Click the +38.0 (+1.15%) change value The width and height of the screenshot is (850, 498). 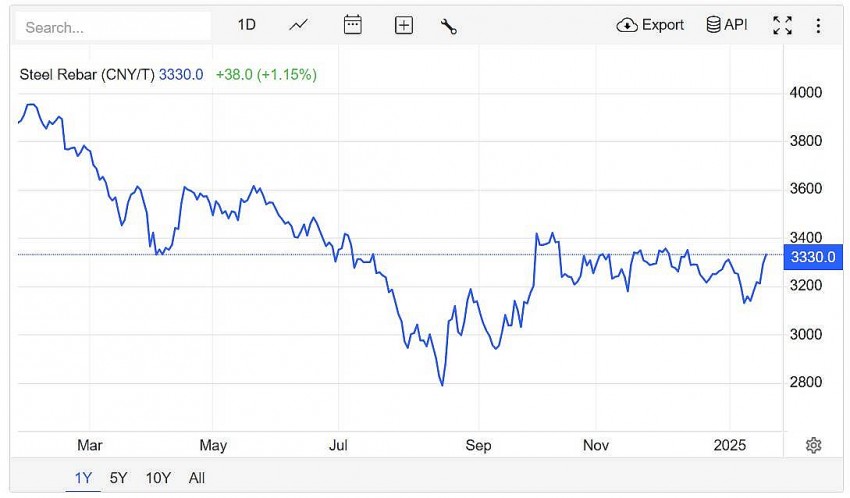click(x=266, y=74)
